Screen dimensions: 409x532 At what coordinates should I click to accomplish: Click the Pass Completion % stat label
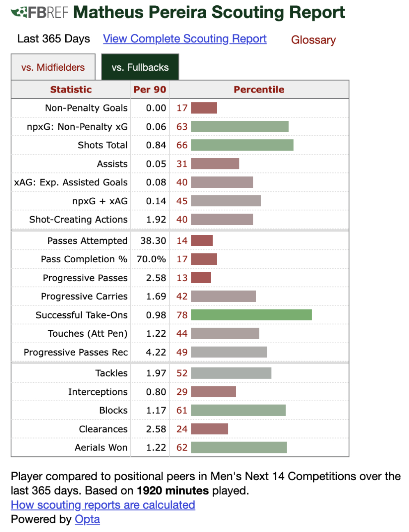[x=84, y=259]
